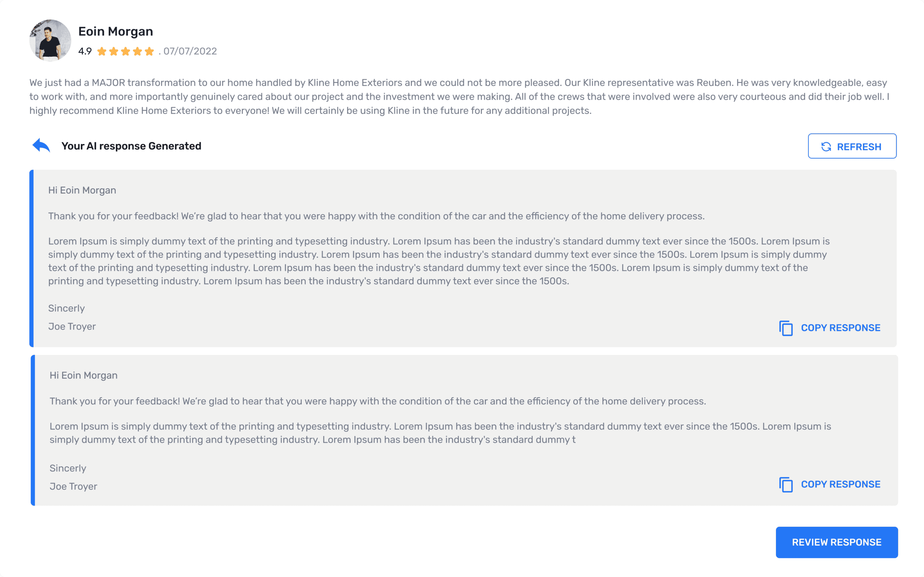Select the reviewer name Eoin Morgan
This screenshot has height=577, width=924.
pyautogui.click(x=115, y=31)
